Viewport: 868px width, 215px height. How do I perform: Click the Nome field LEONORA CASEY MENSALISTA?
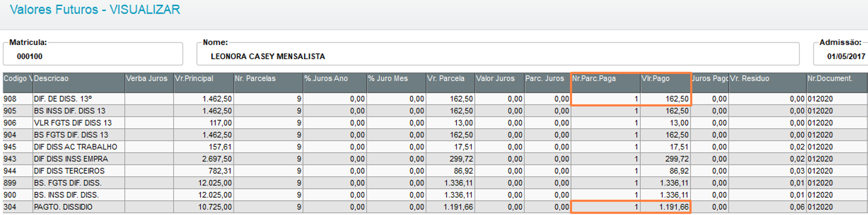point(498,54)
